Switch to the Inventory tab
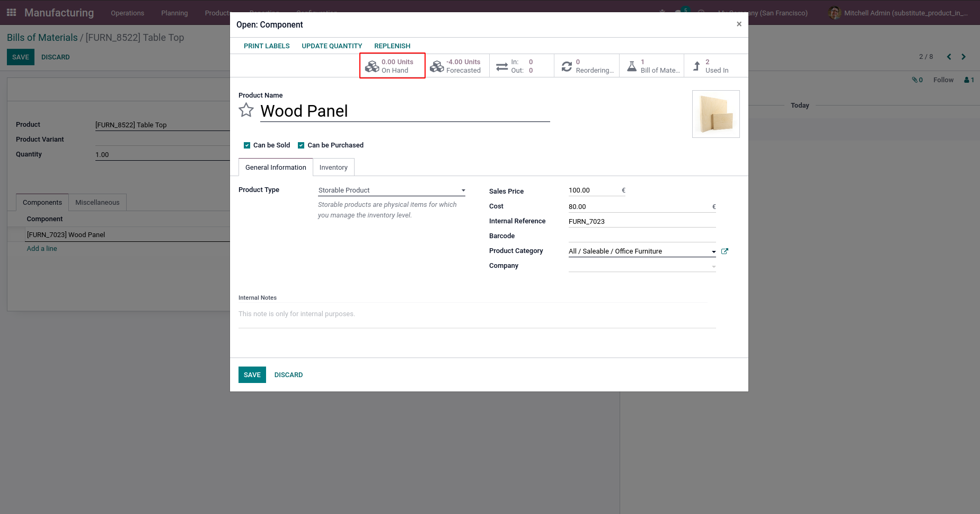Screen dimensions: 980x514 click(x=333, y=168)
